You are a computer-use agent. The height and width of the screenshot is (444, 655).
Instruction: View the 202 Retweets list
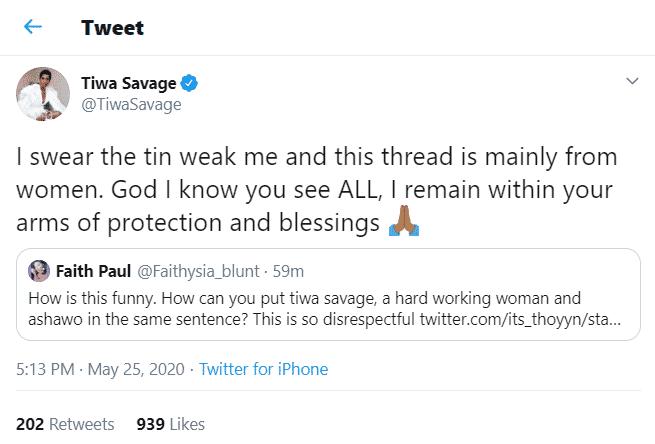[x=66, y=423]
